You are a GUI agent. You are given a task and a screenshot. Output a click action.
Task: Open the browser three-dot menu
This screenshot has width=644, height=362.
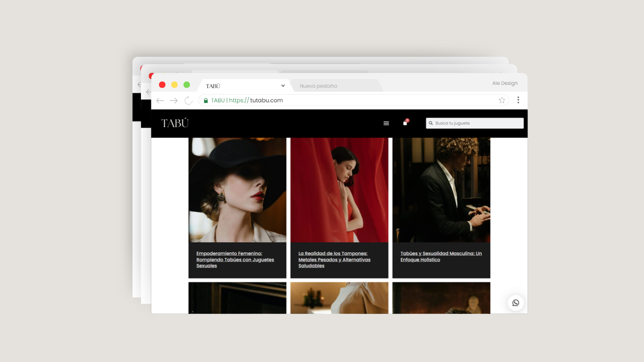(x=518, y=100)
